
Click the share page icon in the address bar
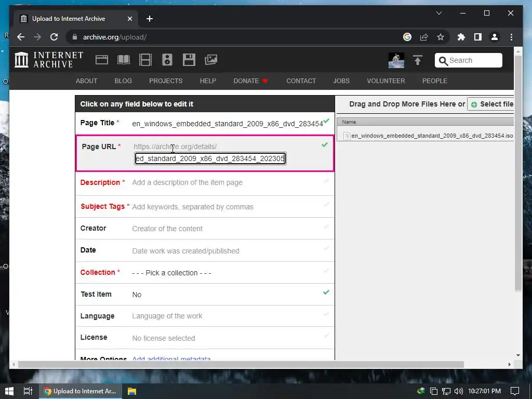[x=424, y=37]
